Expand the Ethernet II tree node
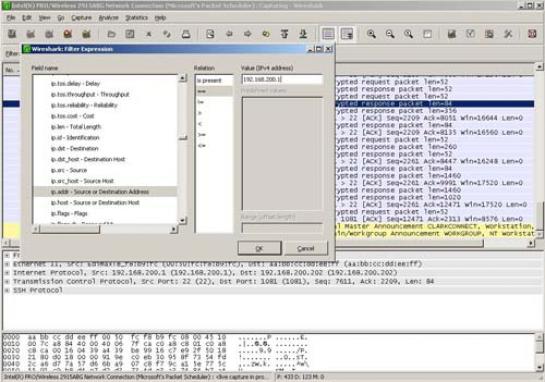 coord(7,264)
